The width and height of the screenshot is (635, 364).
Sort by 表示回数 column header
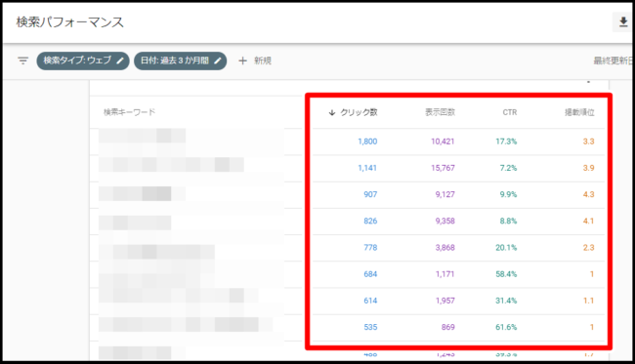[440, 112]
